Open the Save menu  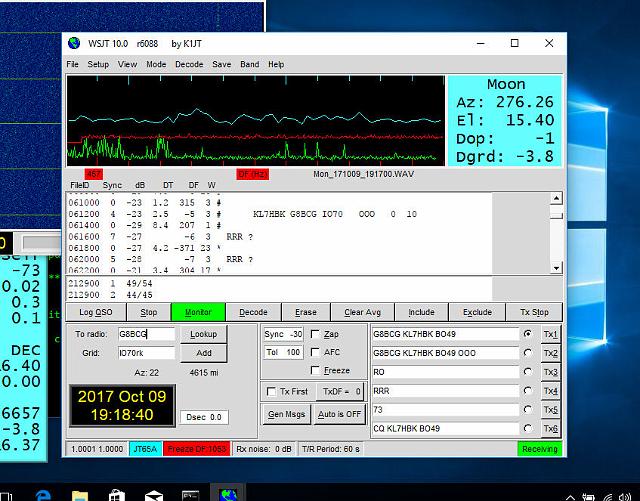(221, 64)
